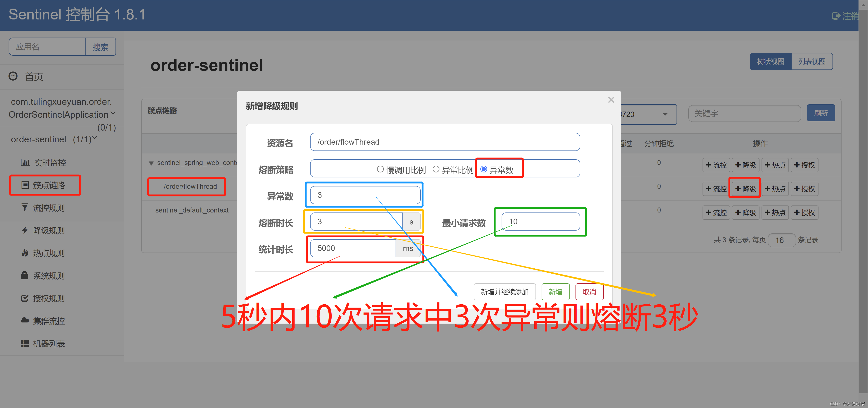Open the machine dropdown ending in 720
This screenshot has height=408, width=868.
(649, 114)
